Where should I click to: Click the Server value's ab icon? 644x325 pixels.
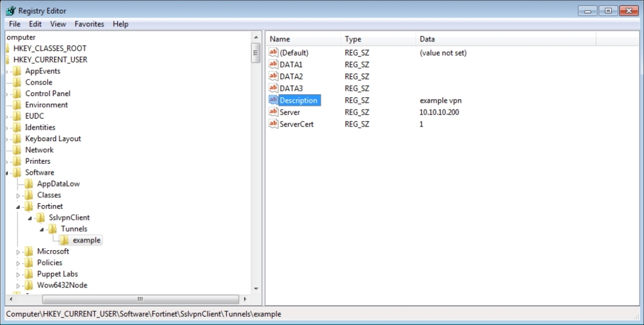273,112
